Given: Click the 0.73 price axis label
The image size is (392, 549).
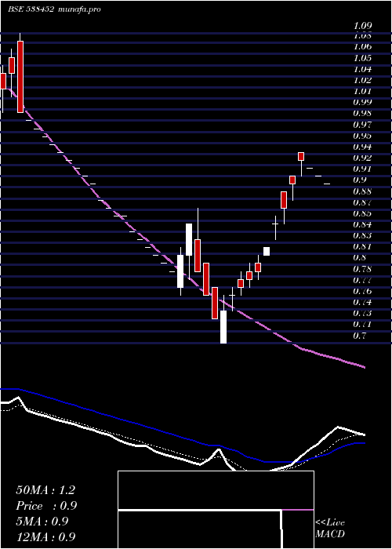Looking at the screenshot, I should click(x=362, y=314).
